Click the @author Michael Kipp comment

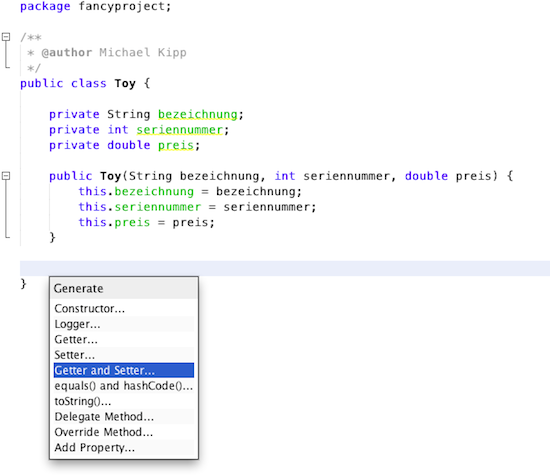click(114, 53)
